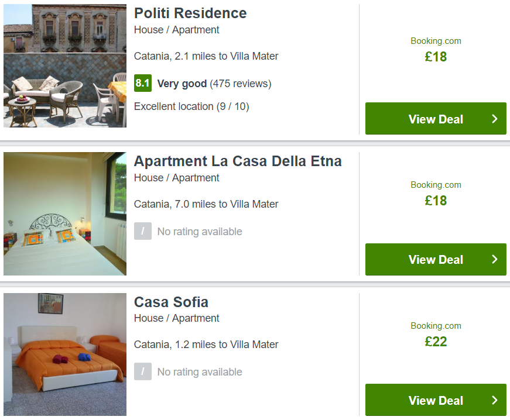510x420 pixels.
Task: Open the Politi Residence hotel title
Action: coord(190,13)
